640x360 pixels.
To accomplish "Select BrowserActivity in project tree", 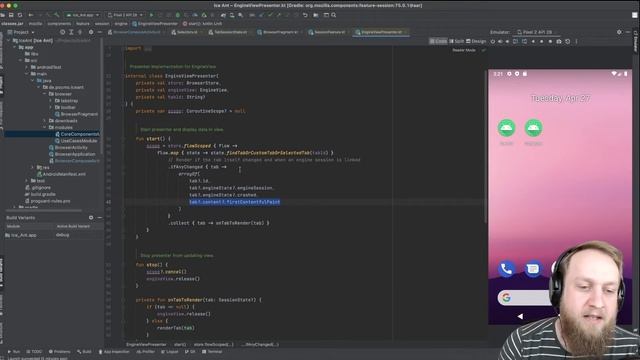I will (x=68, y=147).
